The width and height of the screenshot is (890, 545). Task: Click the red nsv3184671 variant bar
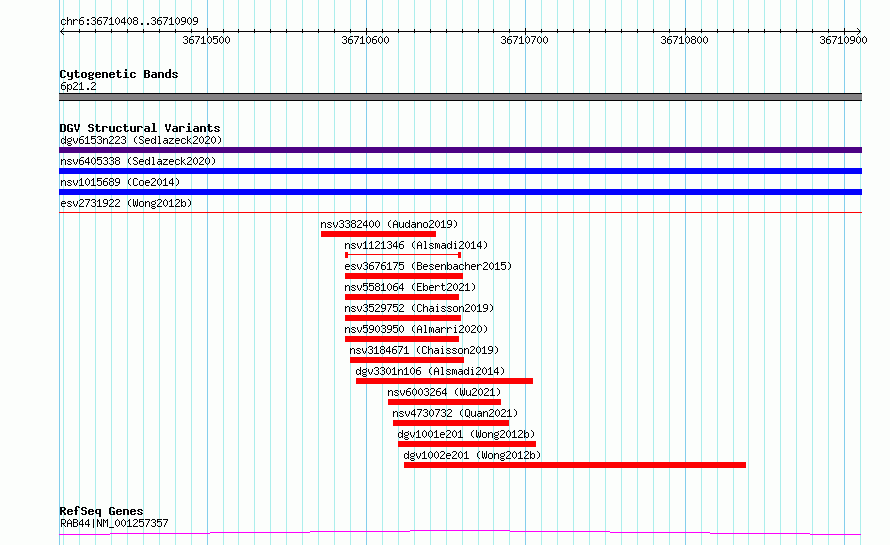coord(406,360)
